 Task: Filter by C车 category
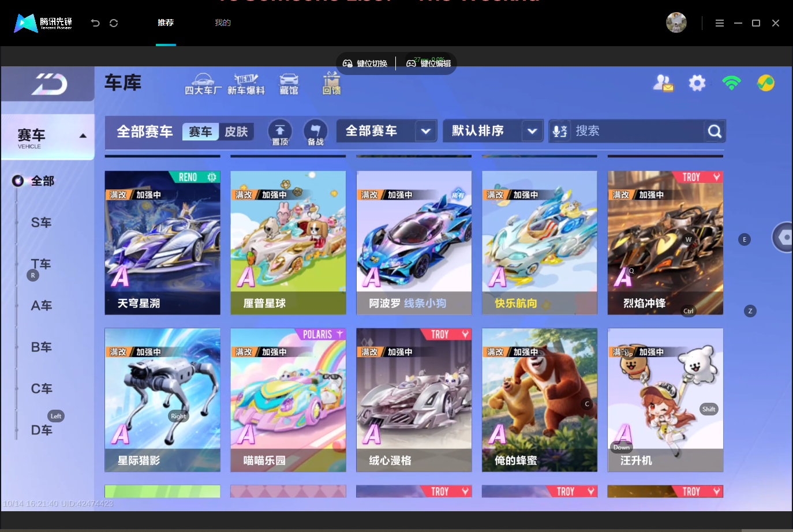point(41,389)
